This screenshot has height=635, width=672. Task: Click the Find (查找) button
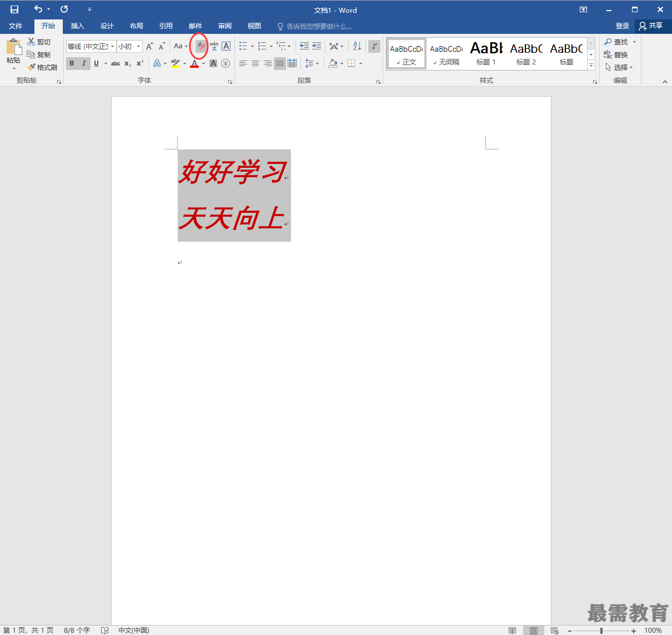pos(616,42)
